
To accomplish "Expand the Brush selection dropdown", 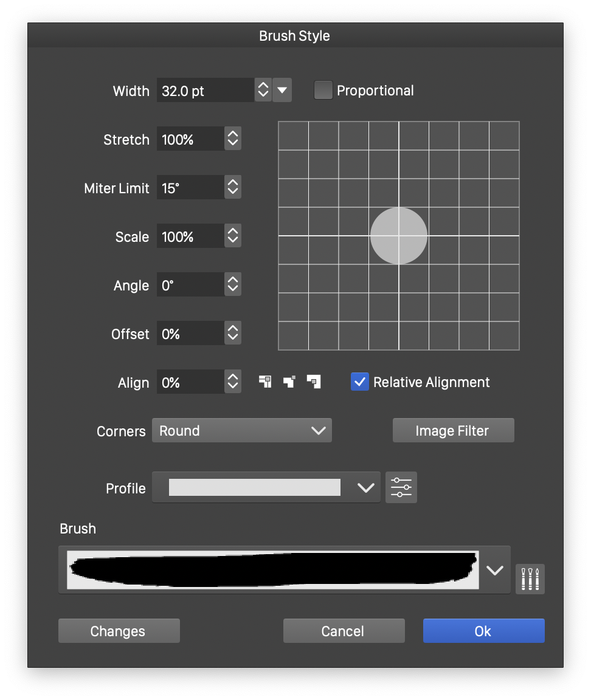I will click(495, 570).
